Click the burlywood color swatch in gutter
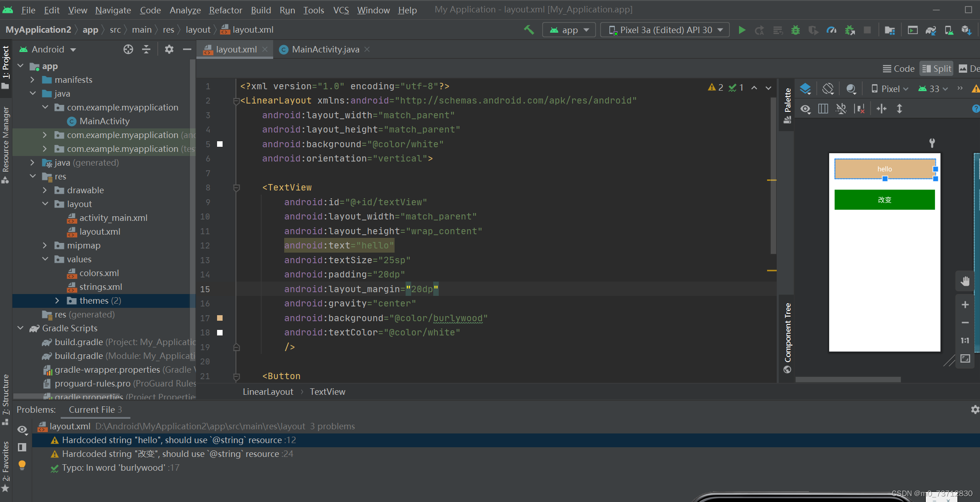The height and width of the screenshot is (502, 980). tap(220, 318)
